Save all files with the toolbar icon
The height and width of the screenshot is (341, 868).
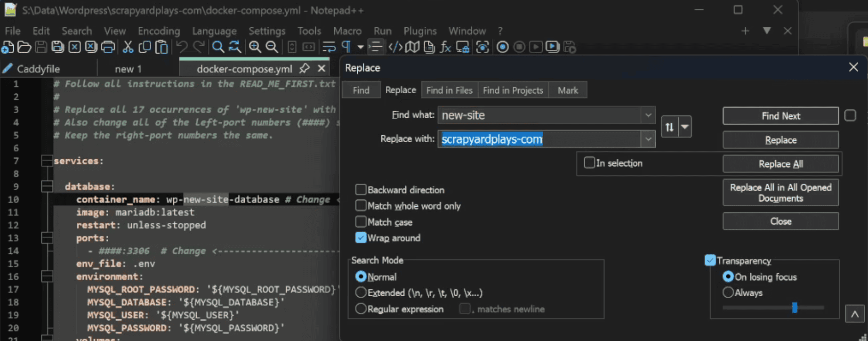(x=57, y=47)
